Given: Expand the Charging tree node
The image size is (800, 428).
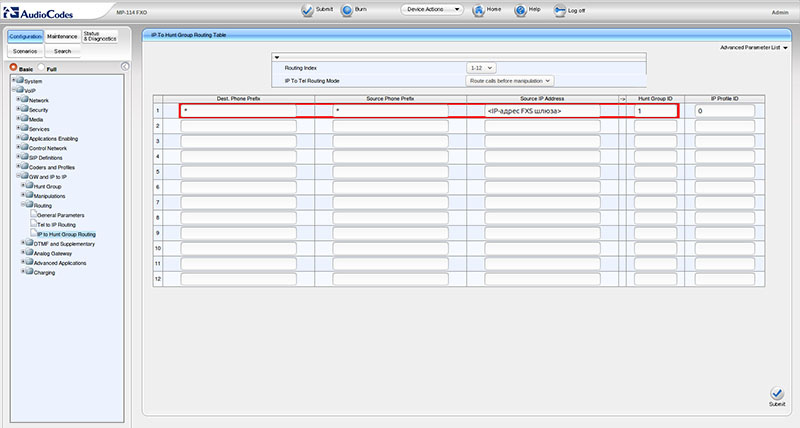Looking at the screenshot, I should click(23, 271).
